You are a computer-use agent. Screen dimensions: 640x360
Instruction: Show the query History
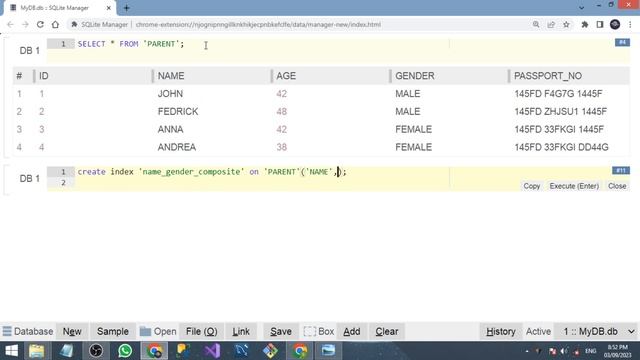pos(500,331)
